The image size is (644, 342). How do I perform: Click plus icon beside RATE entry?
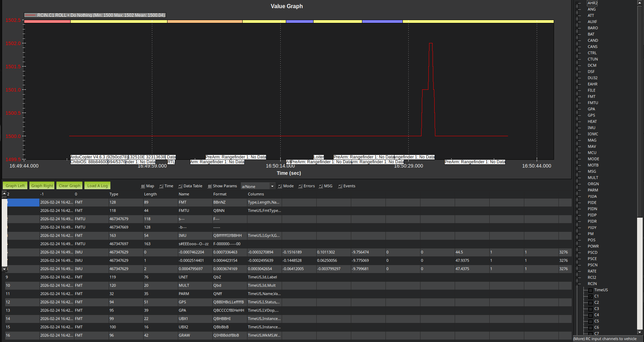coord(577,271)
